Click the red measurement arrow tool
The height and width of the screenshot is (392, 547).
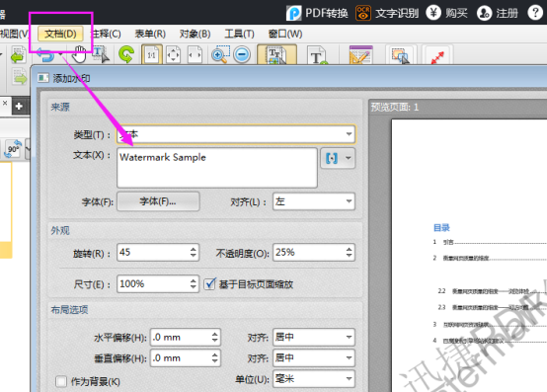[437, 57]
